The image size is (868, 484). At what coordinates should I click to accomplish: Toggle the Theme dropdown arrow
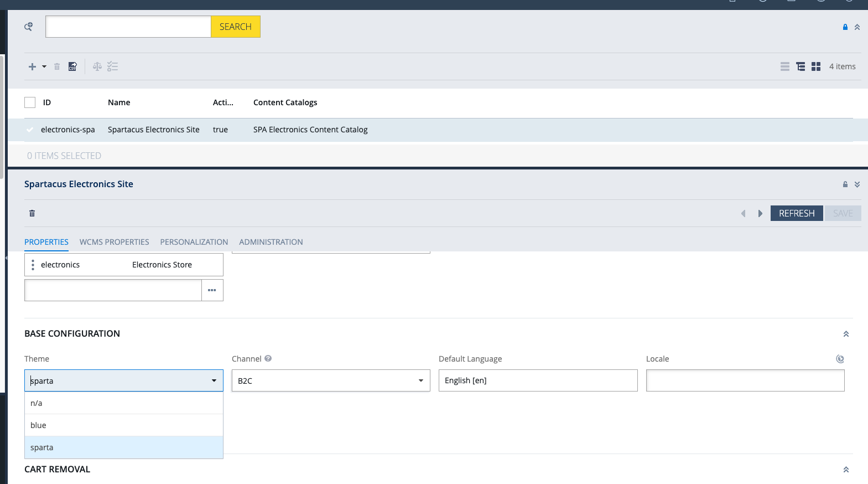coord(214,380)
